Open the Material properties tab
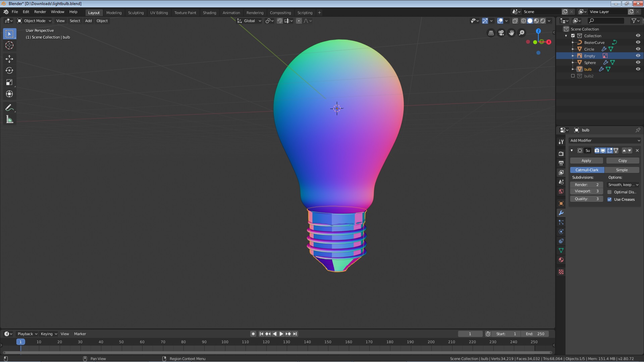The width and height of the screenshot is (644, 362). 561,260
